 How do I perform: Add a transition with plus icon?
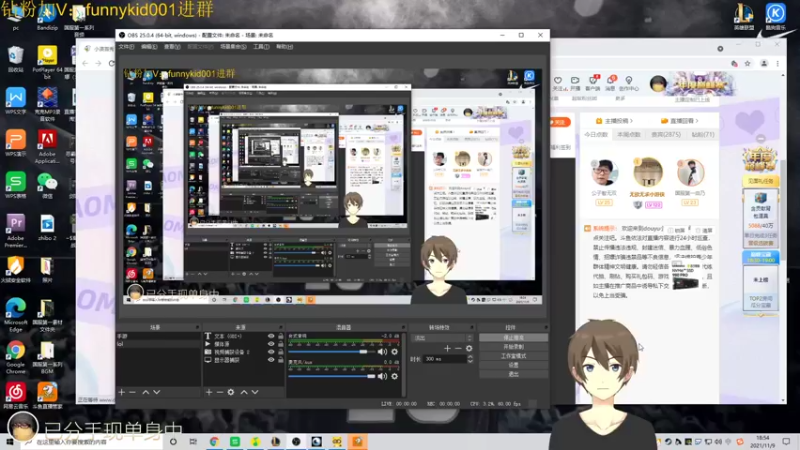pos(447,348)
